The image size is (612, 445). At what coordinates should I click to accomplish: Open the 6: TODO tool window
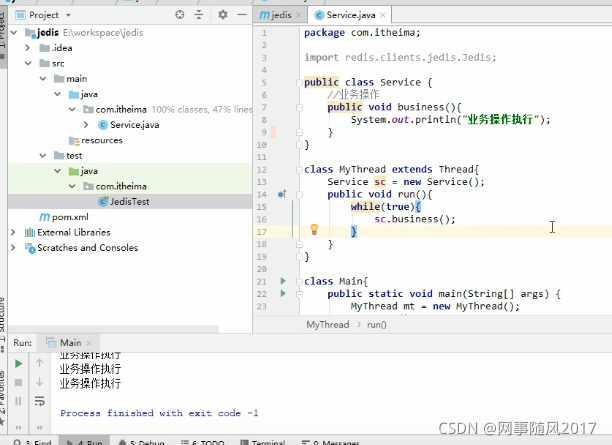(202, 442)
